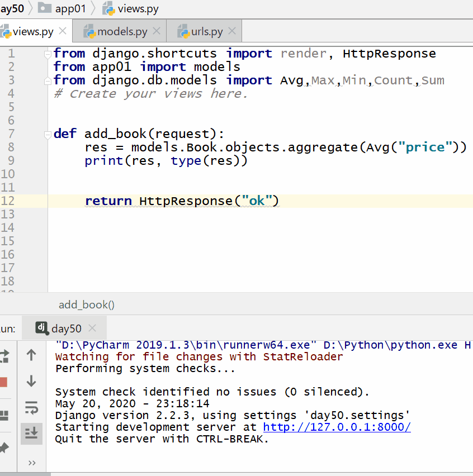Close the models.py tab
Screen dimensions: 473x476
point(157,31)
